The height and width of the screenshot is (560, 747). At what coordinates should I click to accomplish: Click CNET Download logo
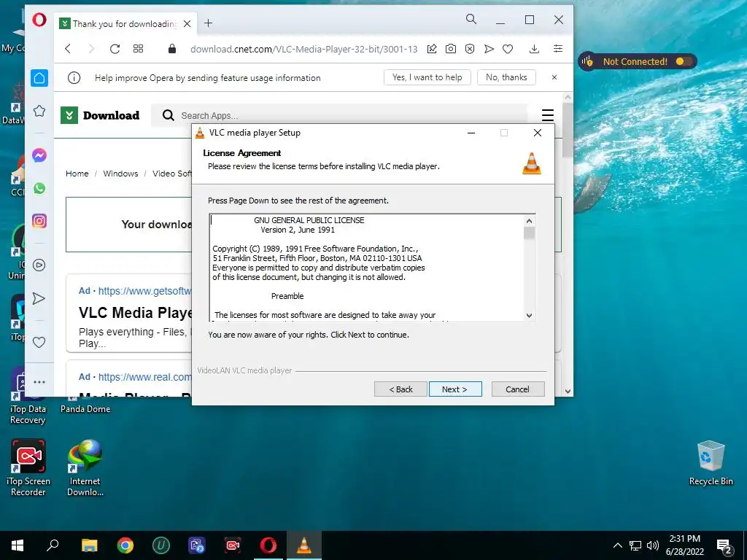click(100, 115)
